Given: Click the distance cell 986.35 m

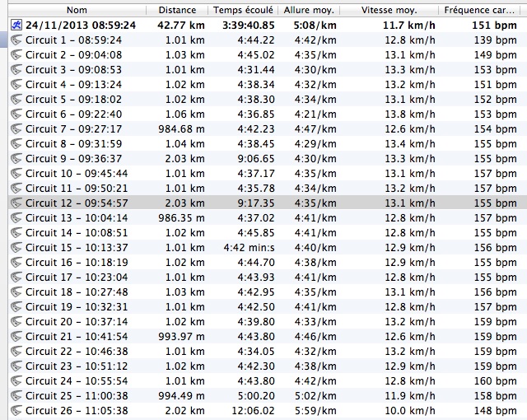Looking at the screenshot, I should [181, 218].
